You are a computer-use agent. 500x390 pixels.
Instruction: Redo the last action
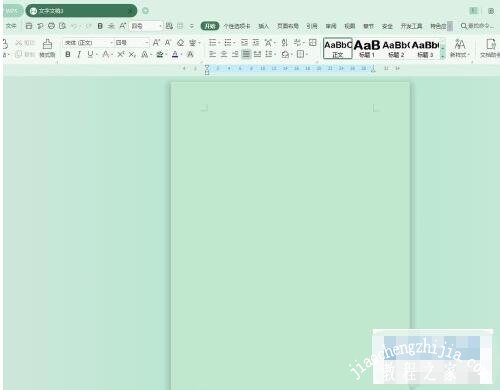click(x=88, y=26)
